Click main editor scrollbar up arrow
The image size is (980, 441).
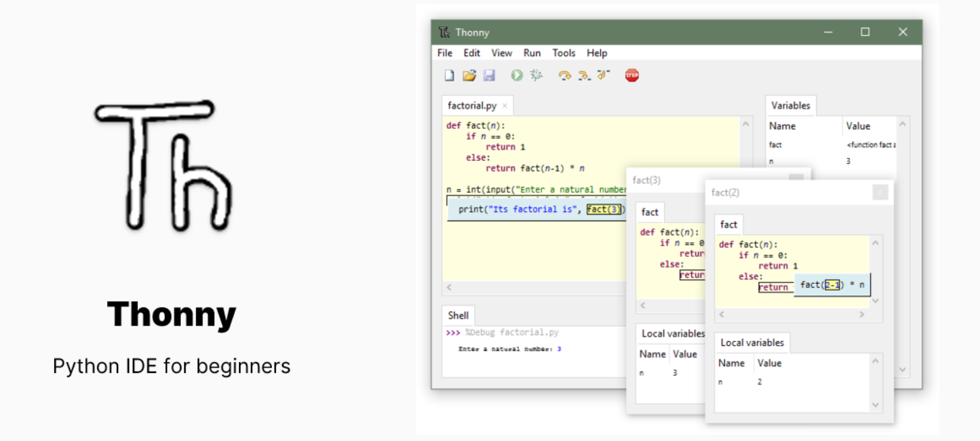[746, 124]
